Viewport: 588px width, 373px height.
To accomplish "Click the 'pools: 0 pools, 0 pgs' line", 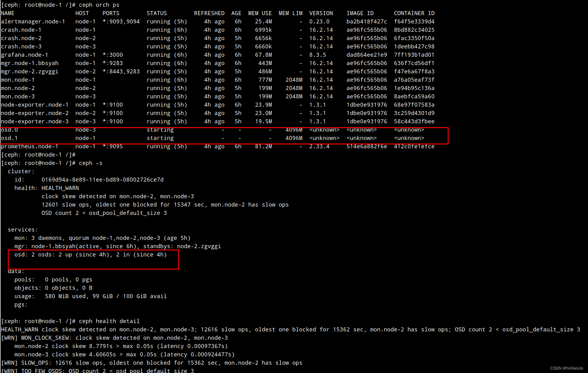I will click(53, 280).
